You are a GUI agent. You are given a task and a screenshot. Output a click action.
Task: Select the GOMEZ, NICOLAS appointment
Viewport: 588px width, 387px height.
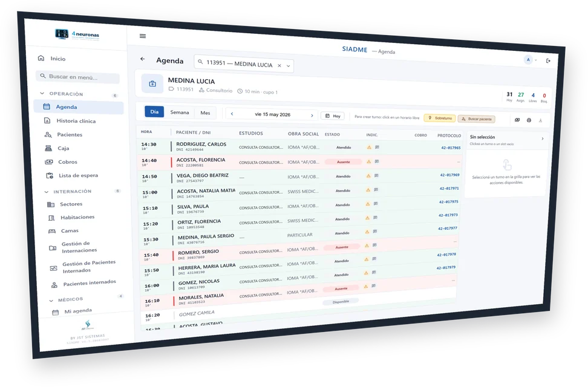pos(298,281)
